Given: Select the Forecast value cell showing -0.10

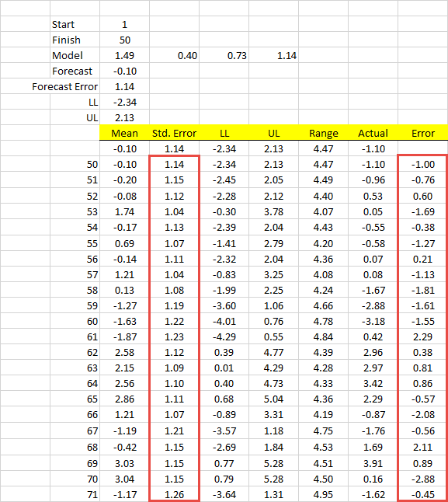Looking at the screenshot, I should point(124,71).
